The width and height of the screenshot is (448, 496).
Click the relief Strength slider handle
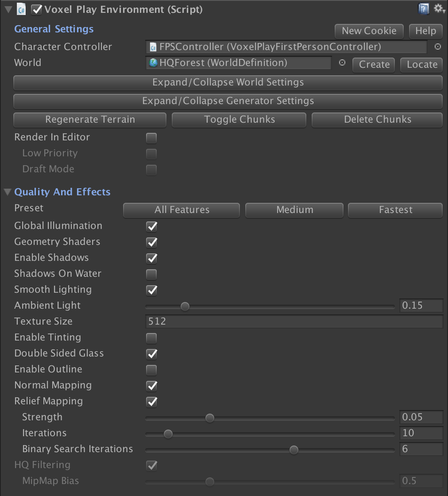coord(210,418)
